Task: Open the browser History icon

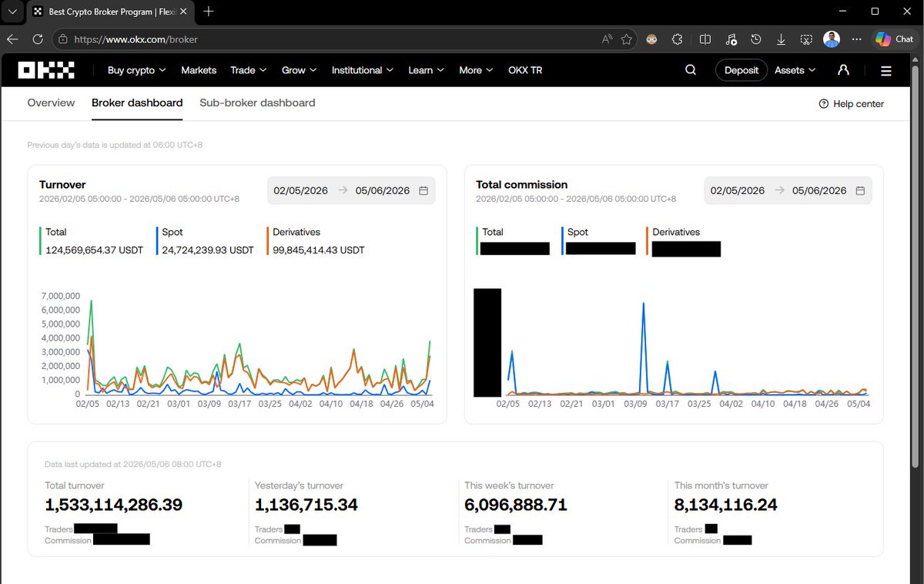Action: pyautogui.click(x=756, y=39)
